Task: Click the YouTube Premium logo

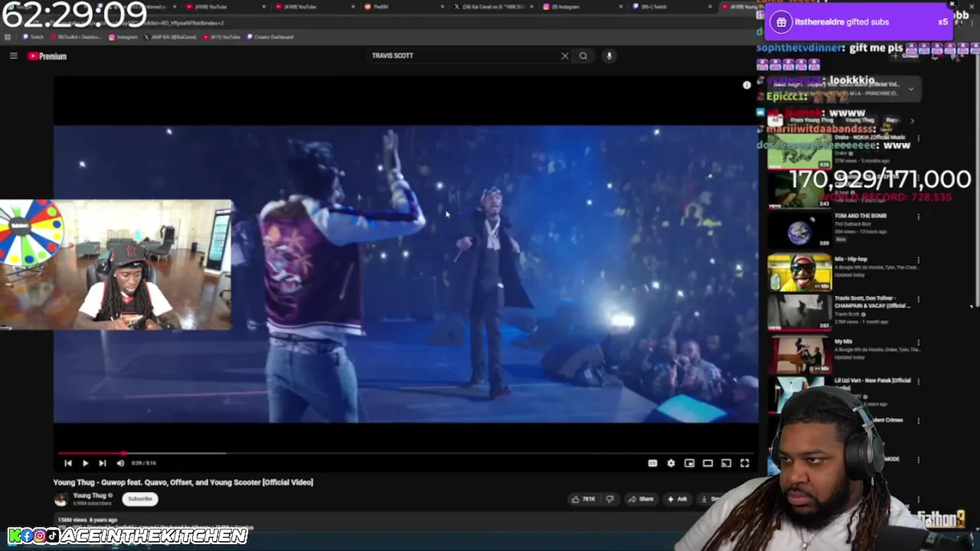Action: (x=47, y=56)
